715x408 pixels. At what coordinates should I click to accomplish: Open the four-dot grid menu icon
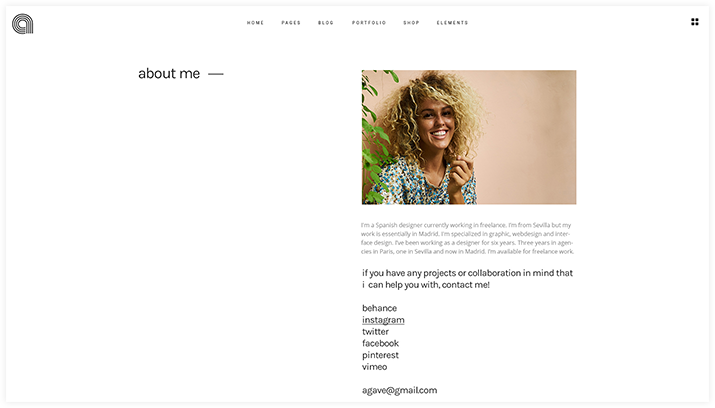[694, 22]
